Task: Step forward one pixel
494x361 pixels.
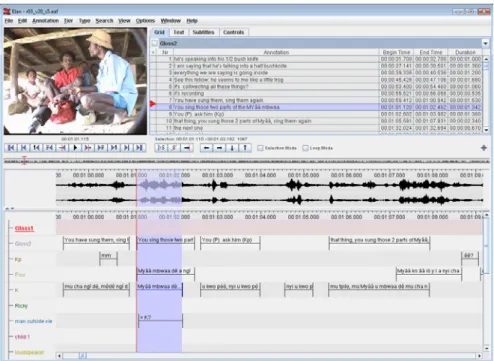Action: (88, 148)
